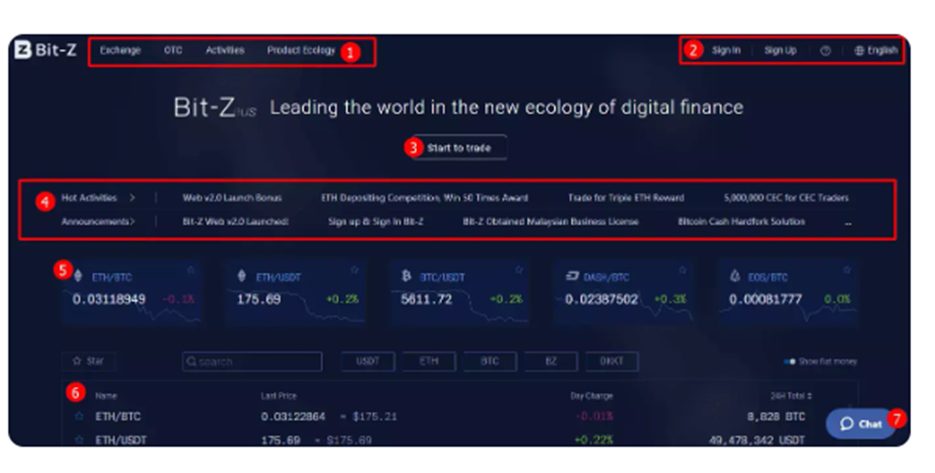Click the Dash icon on DASH/BTC card

(572, 276)
